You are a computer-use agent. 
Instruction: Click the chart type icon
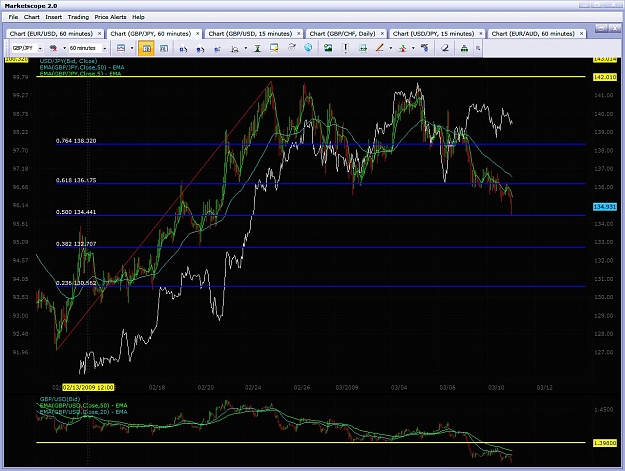tap(121, 48)
